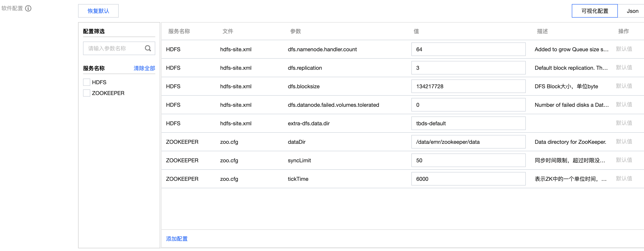Click 默认值 for the dfs.datanode.failed.volumes.tolerated row
This screenshot has height=251, width=644.
point(624,105)
